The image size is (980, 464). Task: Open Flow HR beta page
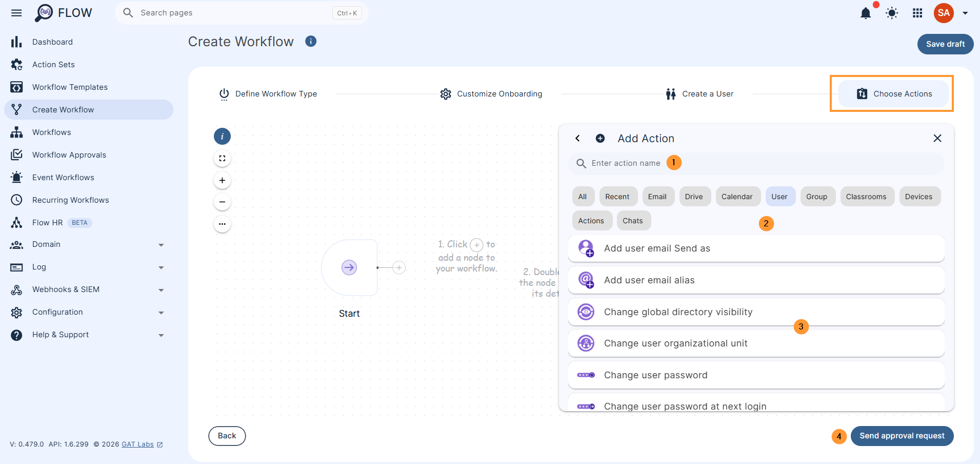89,223
